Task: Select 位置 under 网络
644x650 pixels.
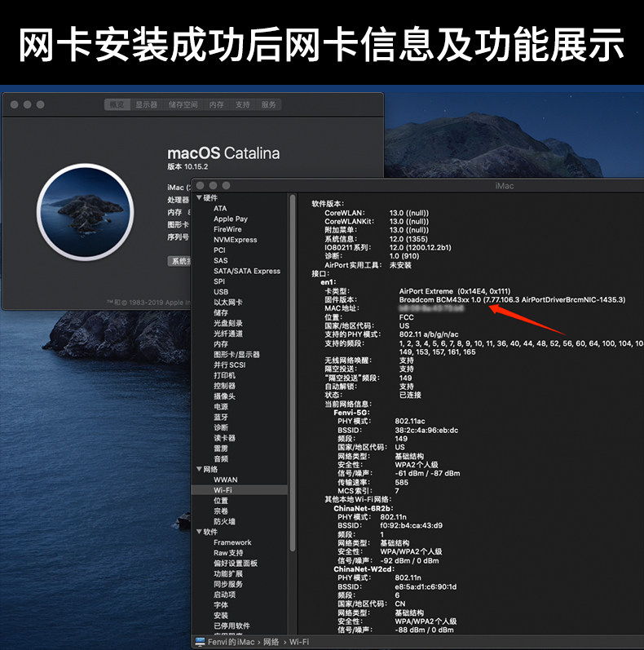Action: point(221,501)
